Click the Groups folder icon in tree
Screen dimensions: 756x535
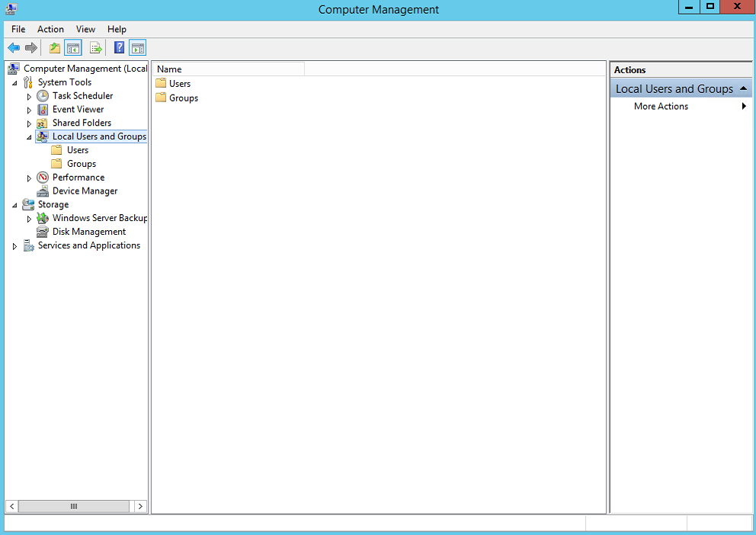56,163
